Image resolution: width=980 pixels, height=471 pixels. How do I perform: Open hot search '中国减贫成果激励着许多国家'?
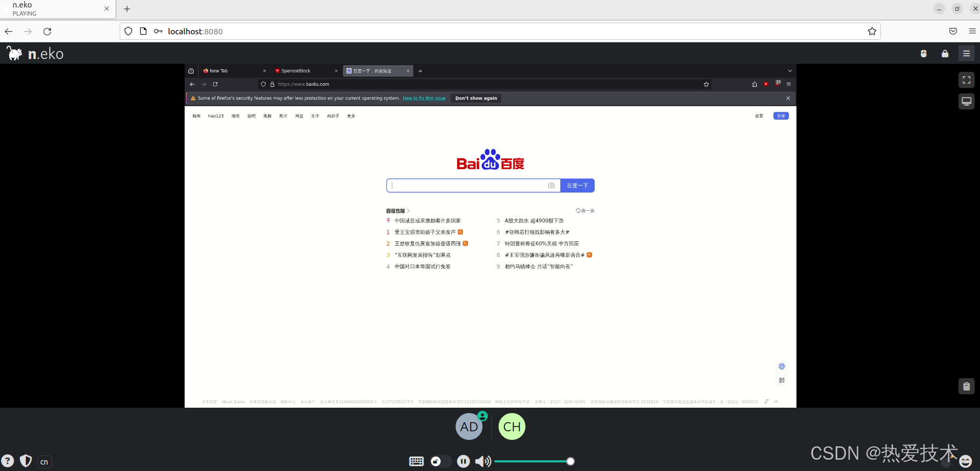click(x=427, y=220)
